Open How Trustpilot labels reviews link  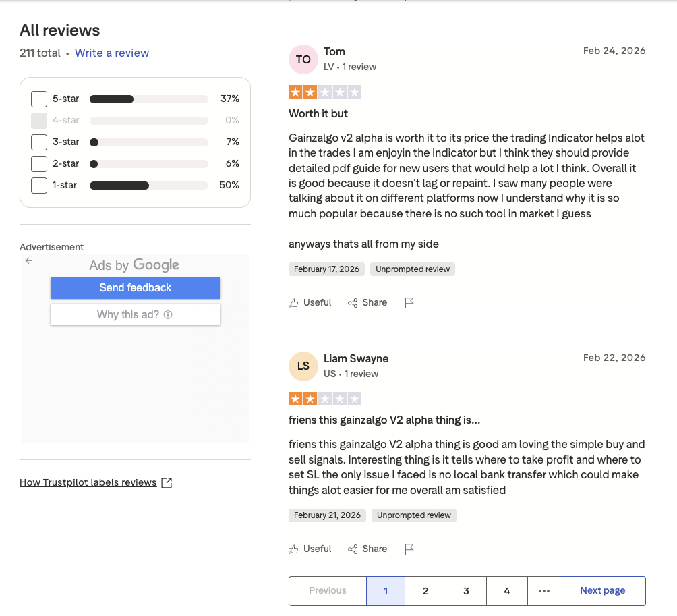(x=88, y=483)
